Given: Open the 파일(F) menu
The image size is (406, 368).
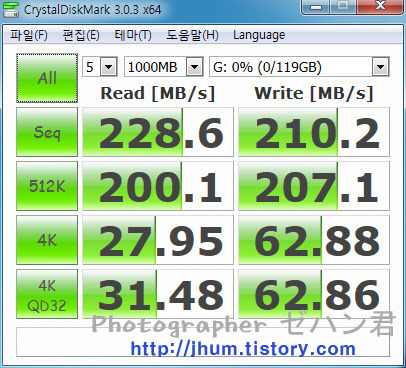Looking at the screenshot, I should click(29, 35).
